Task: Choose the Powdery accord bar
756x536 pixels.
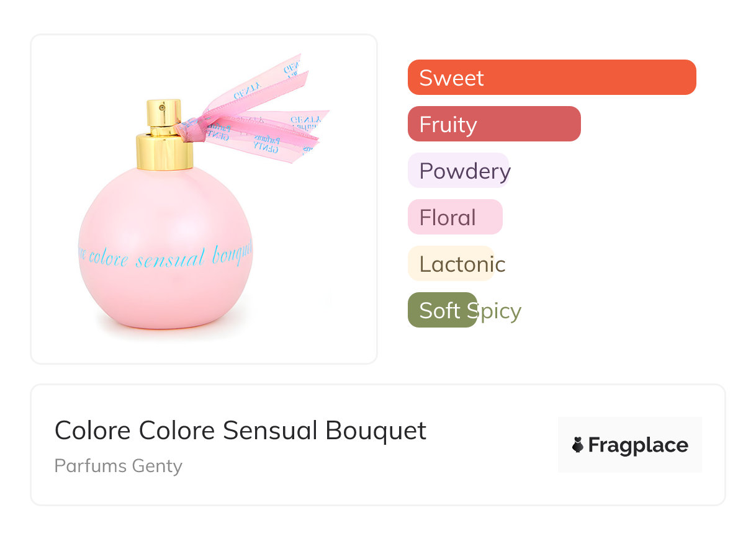Action: coord(458,171)
